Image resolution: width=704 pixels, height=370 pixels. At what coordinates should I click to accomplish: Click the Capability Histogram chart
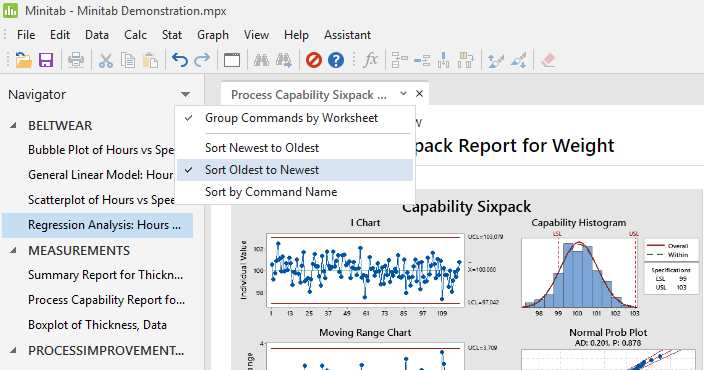tap(579, 273)
